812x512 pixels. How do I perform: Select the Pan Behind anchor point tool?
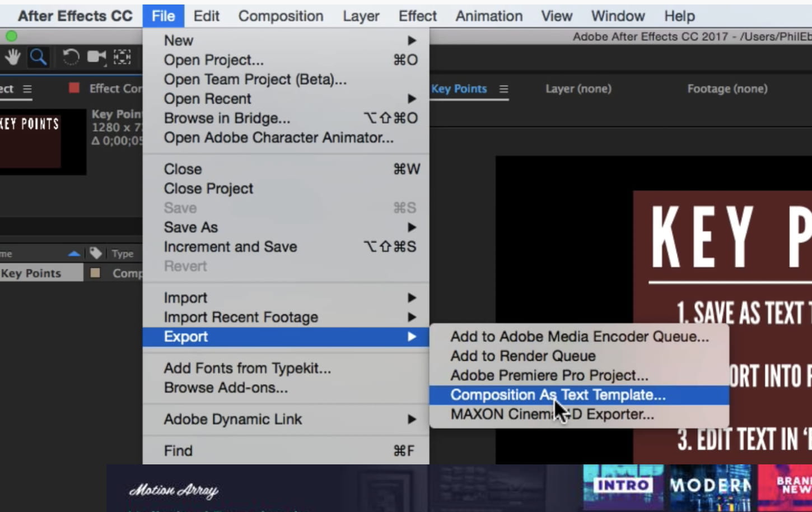[x=122, y=57]
